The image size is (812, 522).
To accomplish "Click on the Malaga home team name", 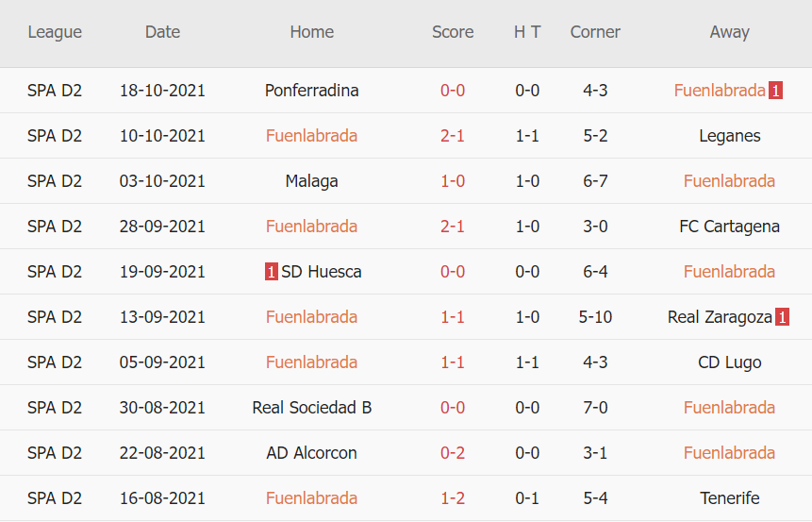I will click(x=311, y=181).
